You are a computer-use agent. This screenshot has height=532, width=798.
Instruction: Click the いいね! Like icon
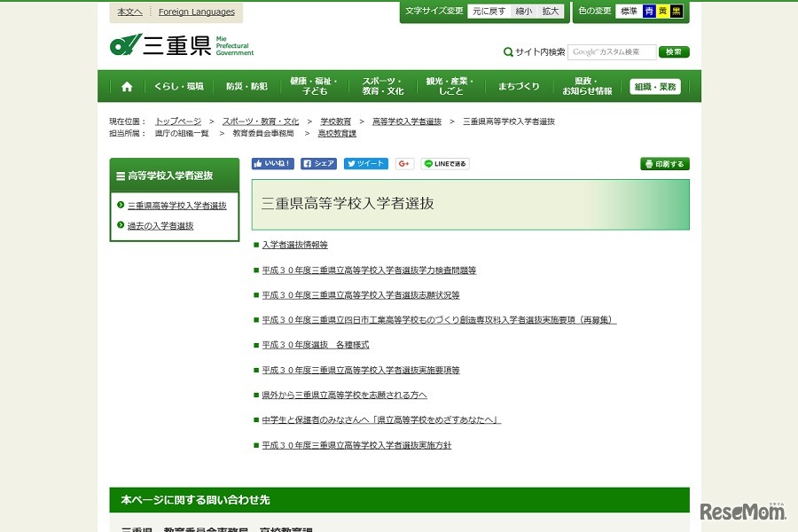(x=272, y=163)
